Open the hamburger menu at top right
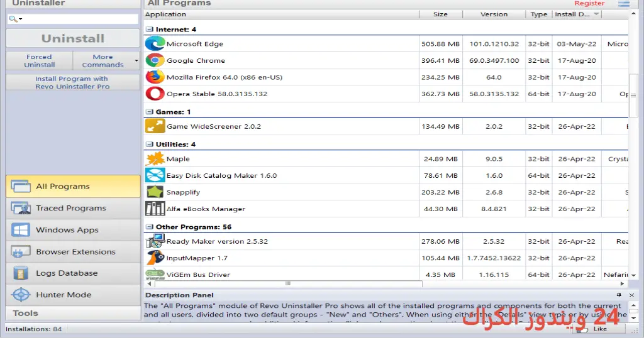Image resolution: width=644 pixels, height=338 pixels. point(623,4)
